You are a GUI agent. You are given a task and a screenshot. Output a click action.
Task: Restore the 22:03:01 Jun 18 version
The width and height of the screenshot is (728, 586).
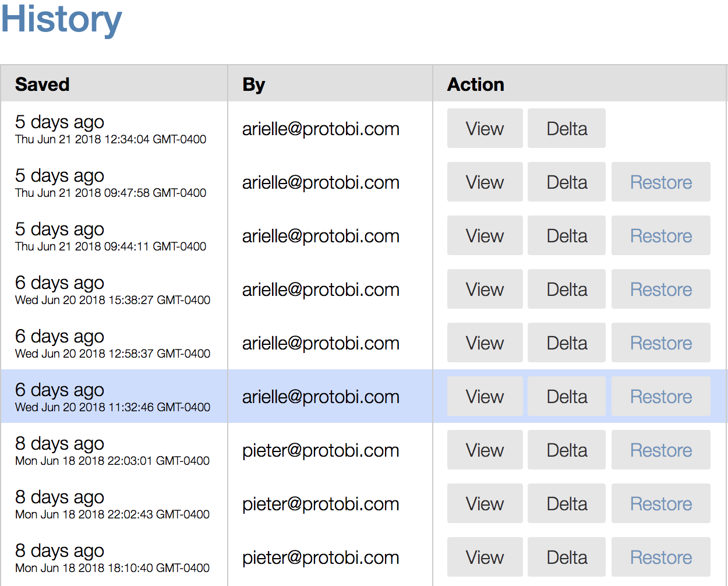[x=661, y=450]
